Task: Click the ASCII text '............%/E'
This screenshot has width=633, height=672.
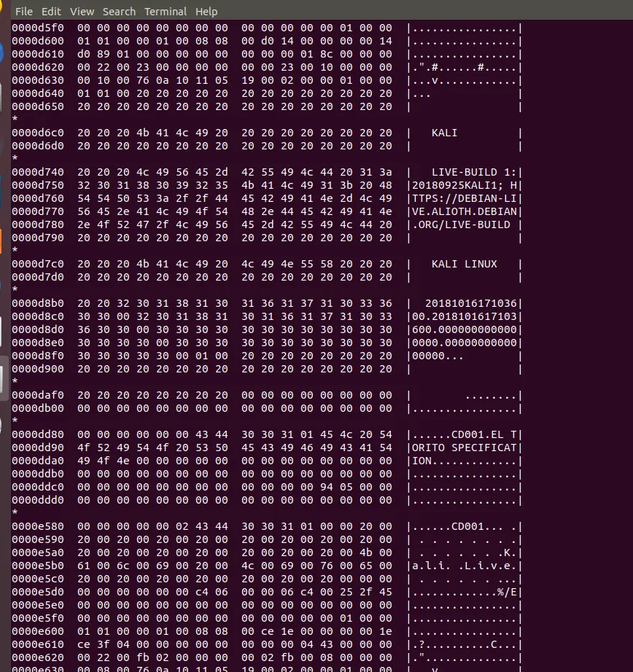Action: click(x=465, y=593)
